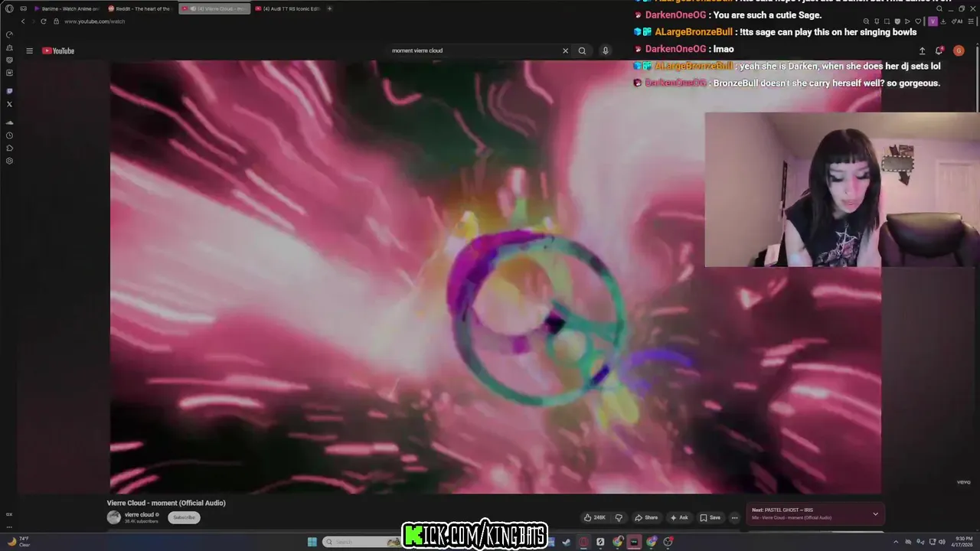Image resolution: width=980 pixels, height=551 pixels.
Task: Click the www.youtube.com/watch address bar
Action: point(95,21)
